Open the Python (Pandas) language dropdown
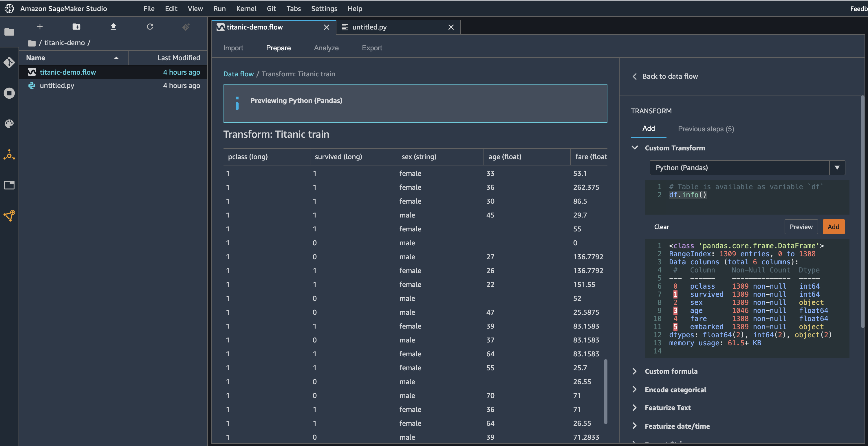 click(837, 168)
